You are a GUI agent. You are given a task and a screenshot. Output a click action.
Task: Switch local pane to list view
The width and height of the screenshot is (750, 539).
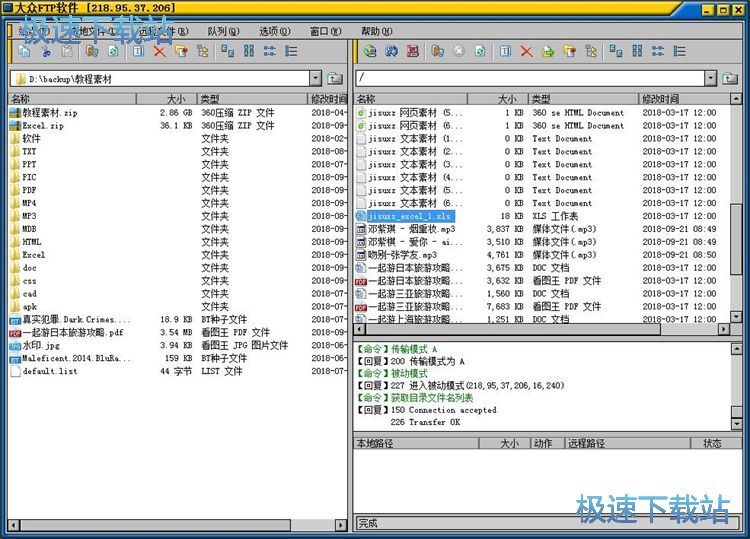(x=270, y=51)
